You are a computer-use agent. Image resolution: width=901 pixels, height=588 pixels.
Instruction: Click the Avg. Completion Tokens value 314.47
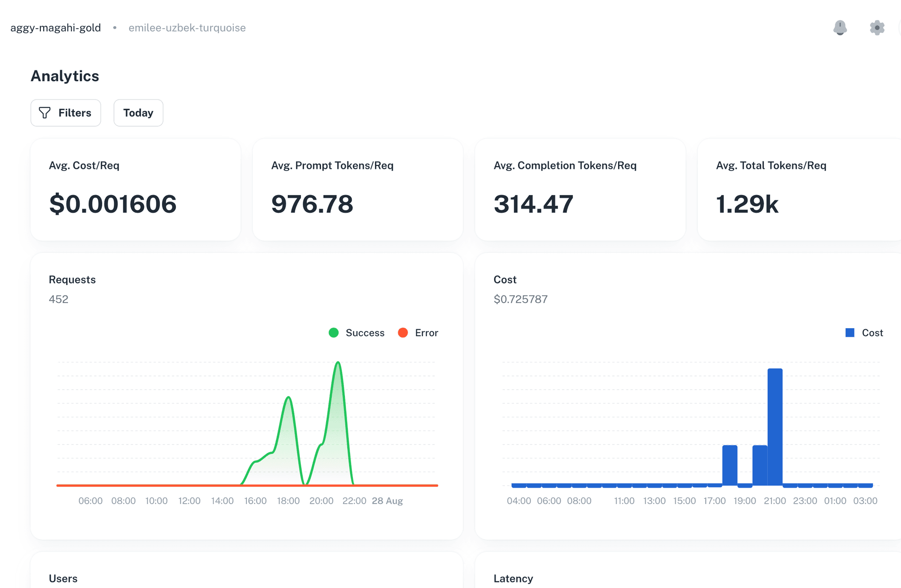coord(534,204)
